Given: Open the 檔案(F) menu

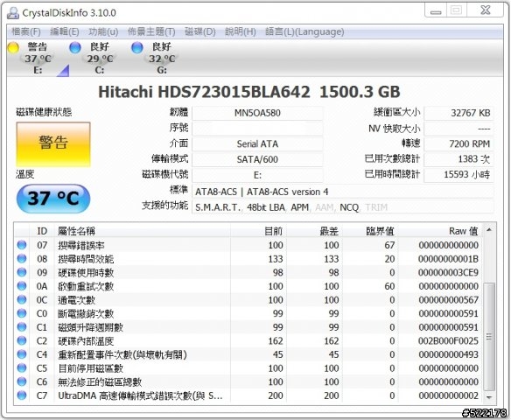Looking at the screenshot, I should tap(26, 31).
